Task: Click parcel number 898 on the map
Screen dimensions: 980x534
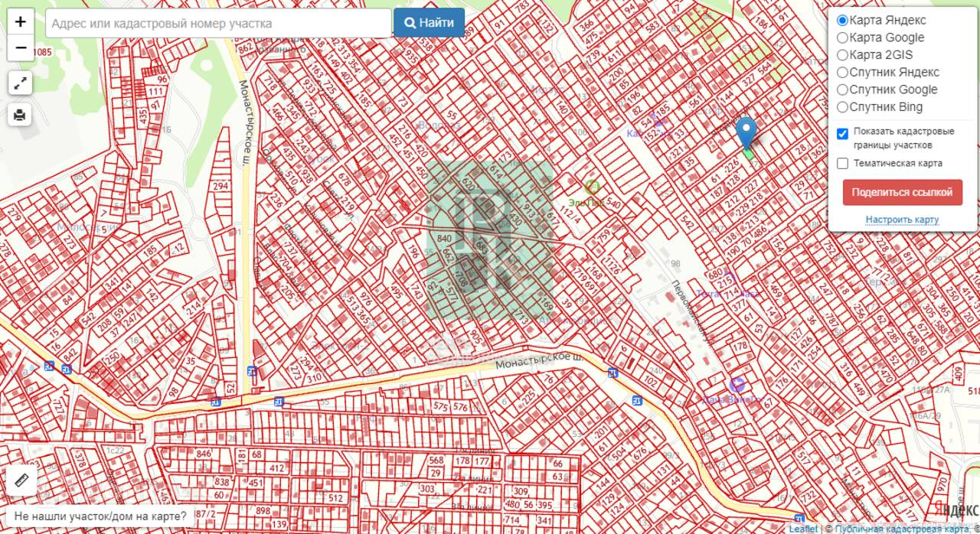Action: [x=263, y=510]
